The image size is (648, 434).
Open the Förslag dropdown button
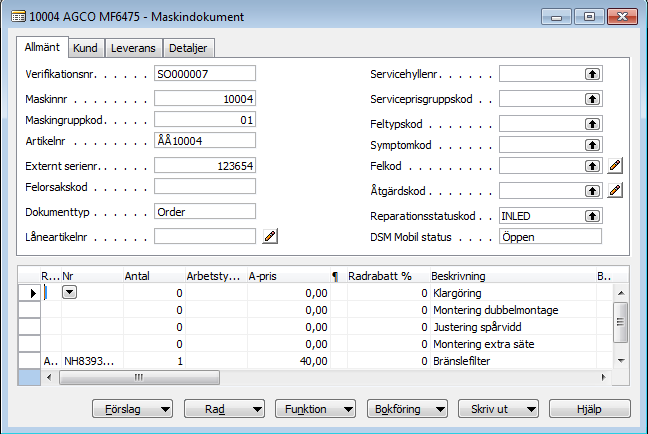(132, 409)
